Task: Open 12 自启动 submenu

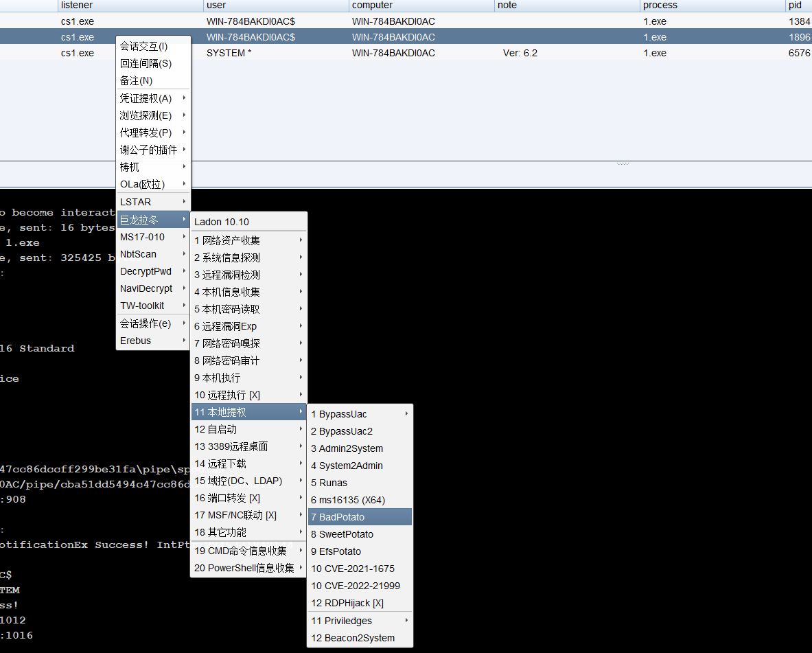Action: 248,429
